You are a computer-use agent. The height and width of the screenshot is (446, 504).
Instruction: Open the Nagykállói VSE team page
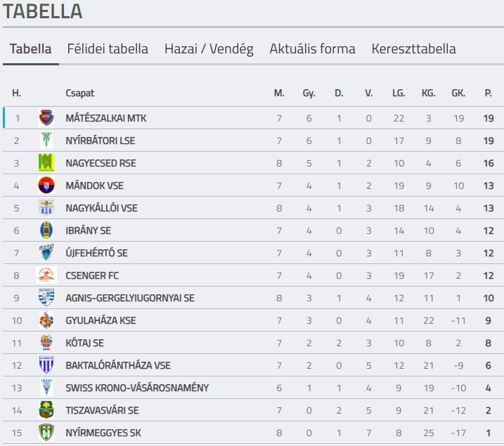[101, 208]
